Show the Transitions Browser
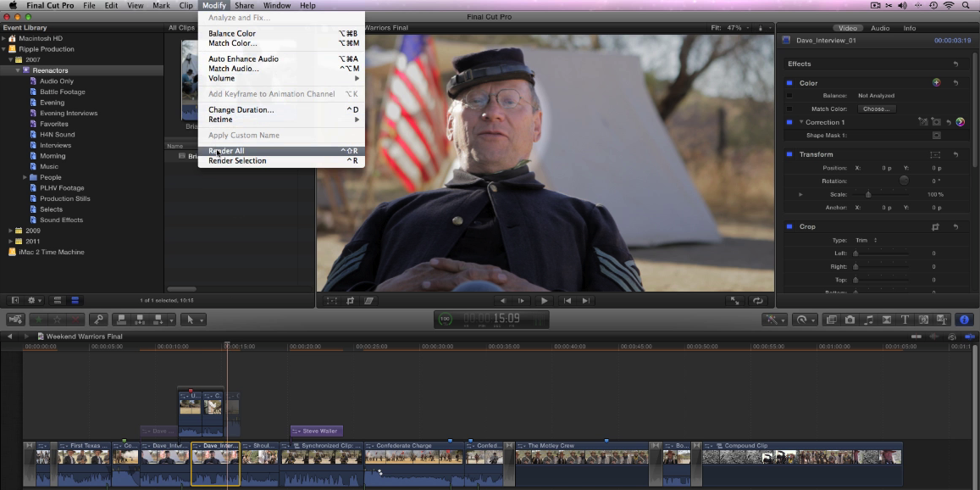The image size is (980, 490). click(886, 319)
